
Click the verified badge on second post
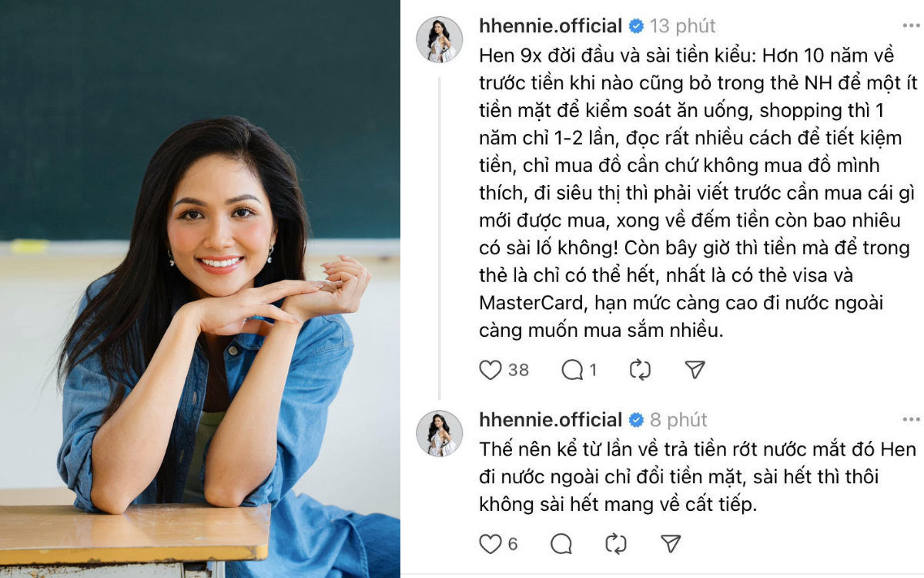coord(637,420)
